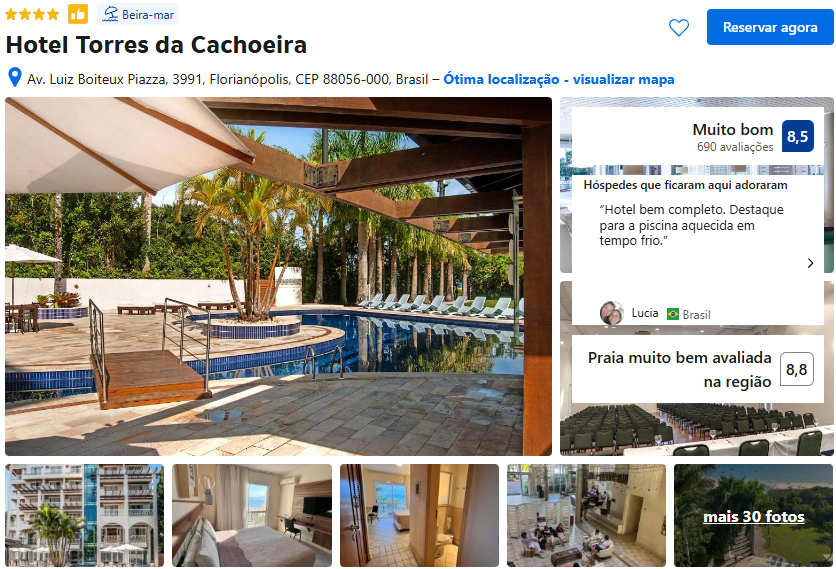The image size is (836, 569).
Task: Click the yellow thumbs-up preferred badge
Action: tap(78, 14)
